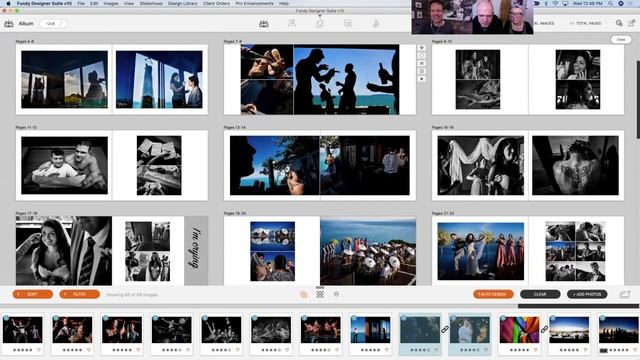Viewport: 640px width, 360px height.
Task: Toggle the heart on the blue window silhouette thumbnail
Action: click(x=387, y=350)
